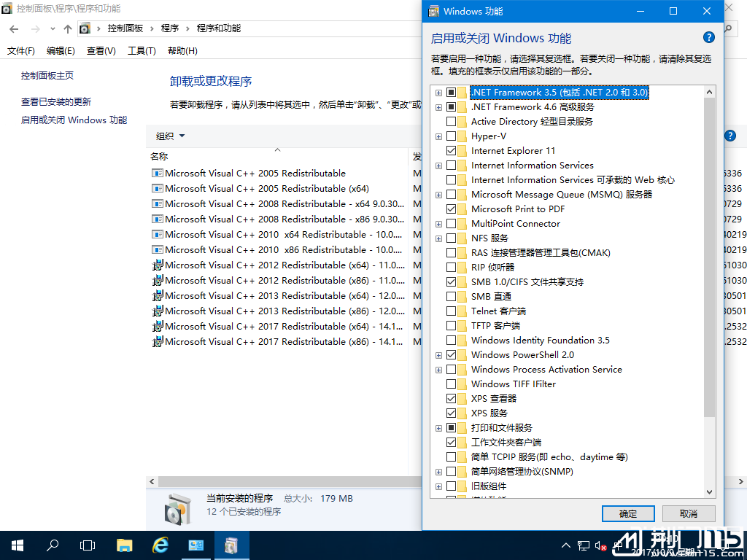Open 工具(T) menu

142,51
